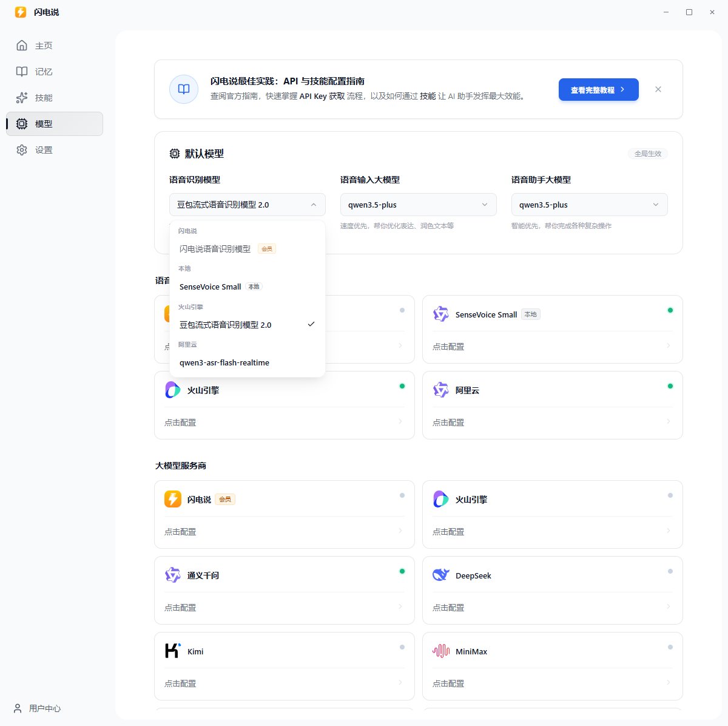Screen dimensions: 728x726
Task: Click the MiniMax waveform icon
Action: (x=441, y=651)
